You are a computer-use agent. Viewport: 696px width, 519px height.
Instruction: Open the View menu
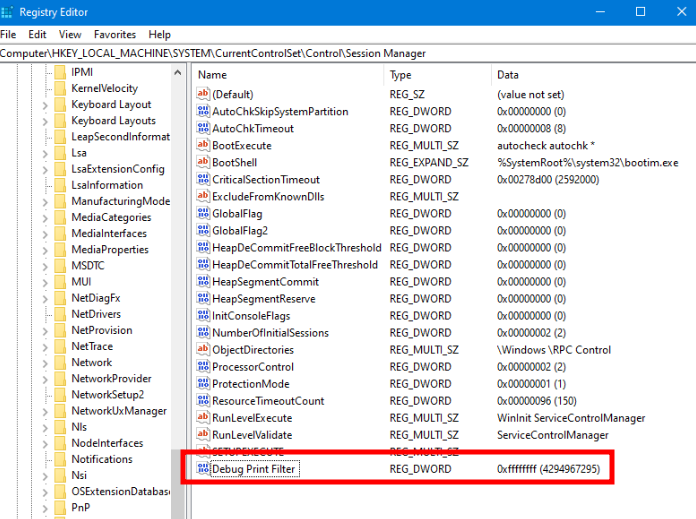coord(70,34)
